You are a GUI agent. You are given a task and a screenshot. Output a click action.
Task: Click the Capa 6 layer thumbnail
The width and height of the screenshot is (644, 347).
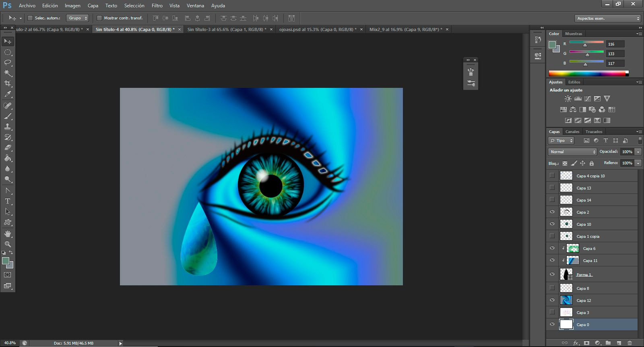pyautogui.click(x=572, y=249)
